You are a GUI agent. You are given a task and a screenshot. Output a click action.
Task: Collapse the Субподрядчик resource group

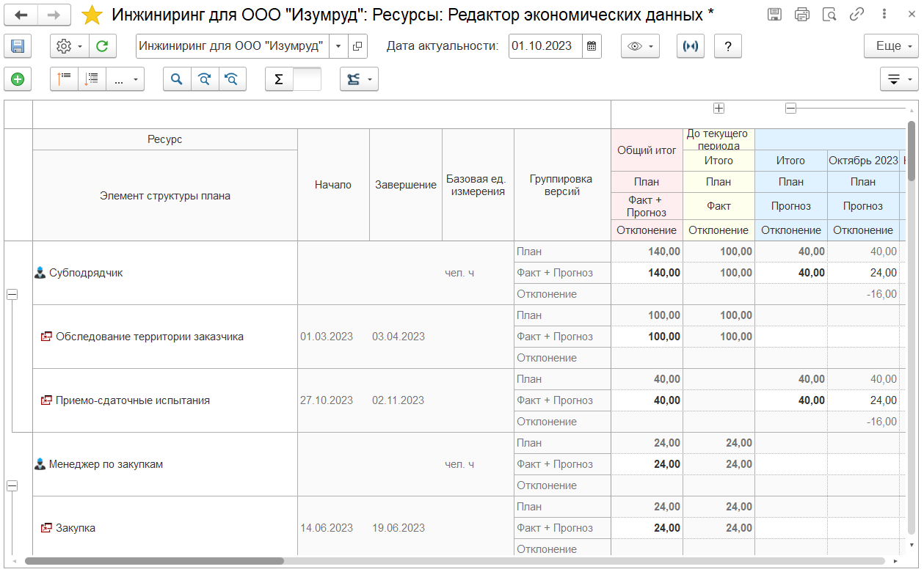click(12, 294)
